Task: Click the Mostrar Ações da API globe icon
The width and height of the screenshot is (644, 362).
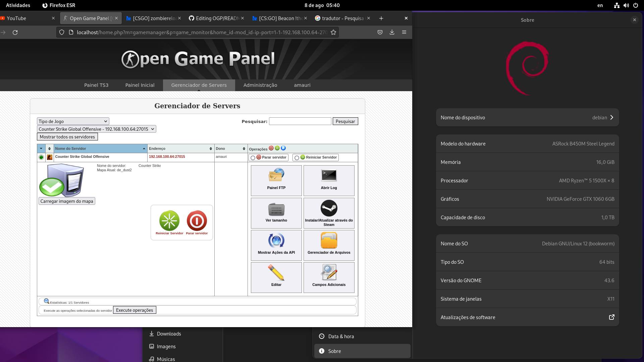Action: coord(276,241)
